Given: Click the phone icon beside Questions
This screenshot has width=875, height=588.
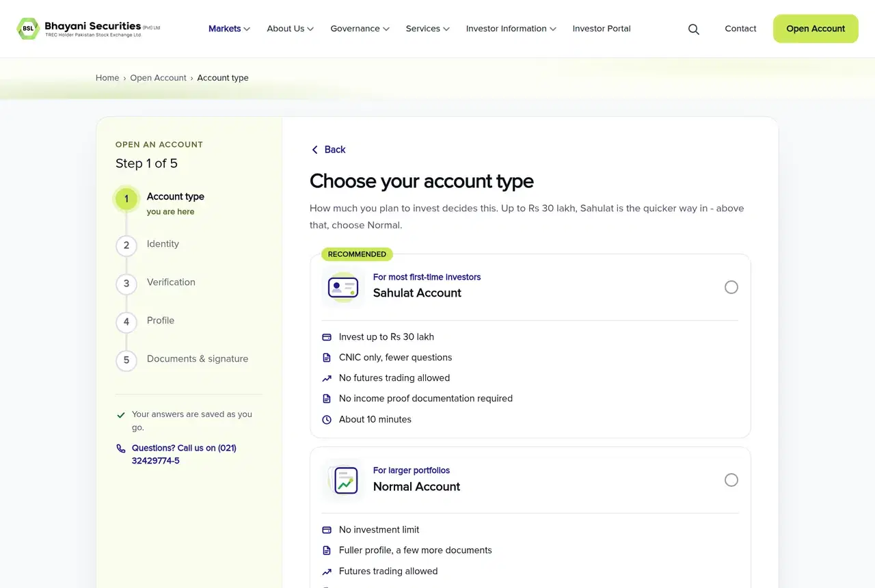Looking at the screenshot, I should (121, 449).
